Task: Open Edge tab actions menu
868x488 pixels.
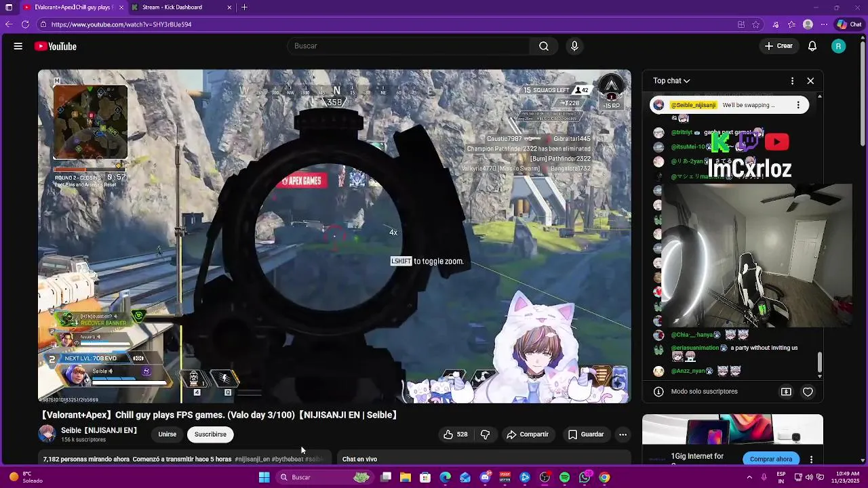Action: 9,7
